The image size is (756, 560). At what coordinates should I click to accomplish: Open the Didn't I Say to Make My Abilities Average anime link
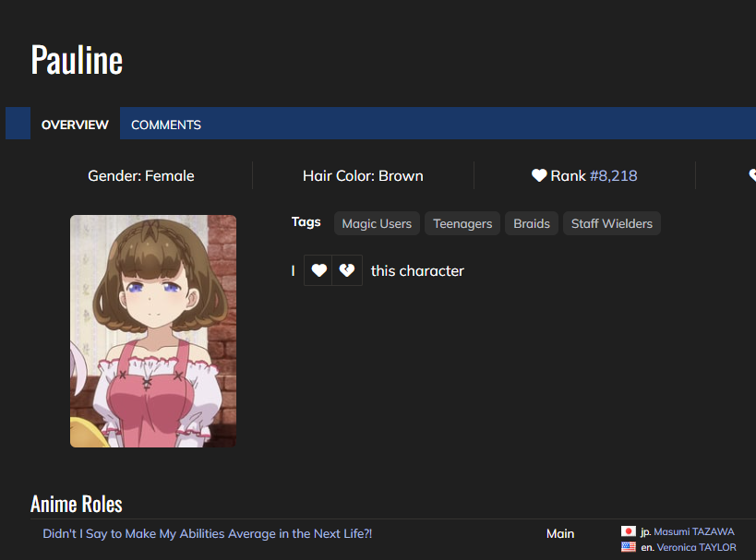(x=208, y=533)
